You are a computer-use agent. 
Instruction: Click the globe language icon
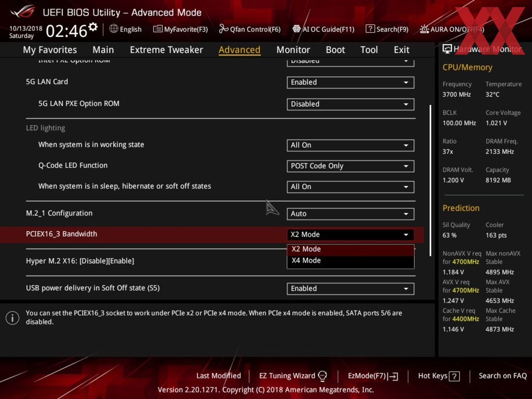[x=113, y=29]
